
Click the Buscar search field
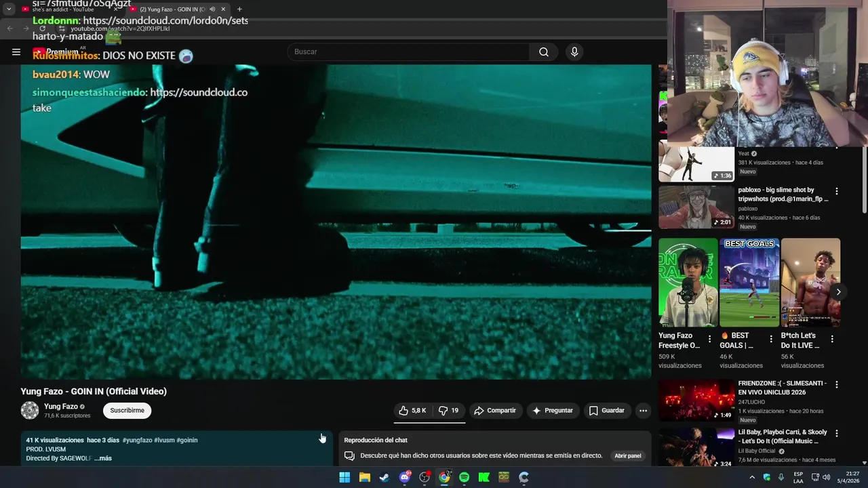(408, 52)
